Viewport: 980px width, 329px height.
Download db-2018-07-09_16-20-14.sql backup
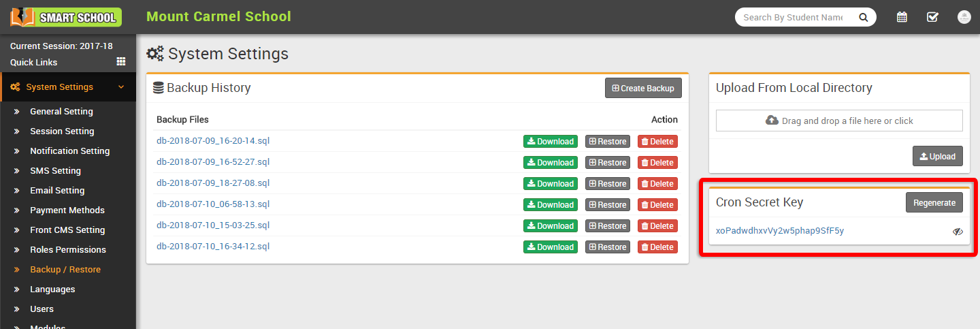pyautogui.click(x=550, y=142)
